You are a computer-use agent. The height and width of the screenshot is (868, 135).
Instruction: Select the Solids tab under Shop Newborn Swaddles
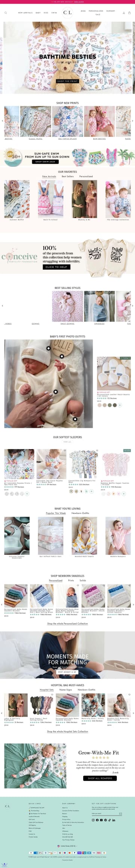click(x=83, y=580)
